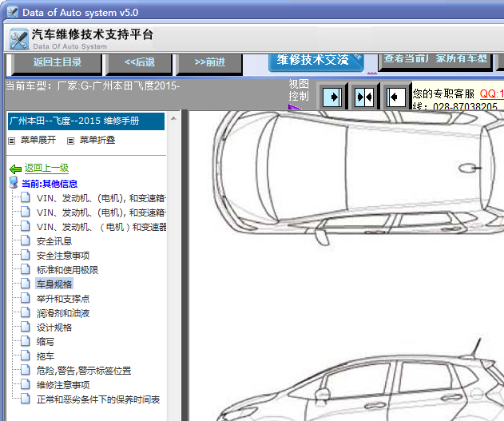Image resolution: width=504 pixels, height=421 pixels.
Task: Select the highlighted 车身规格 item
Action: pyautogui.click(x=54, y=284)
